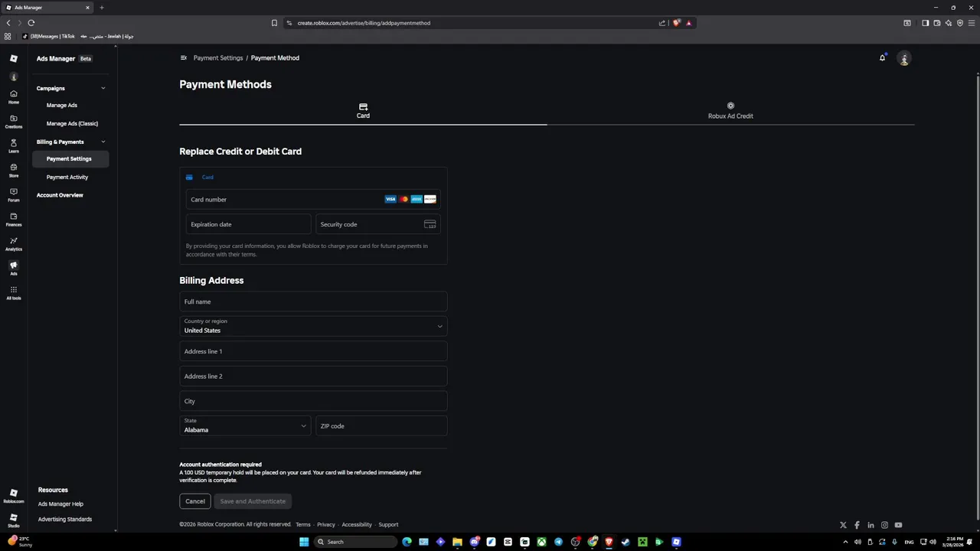Open Studio shortcut at sidebar bottom

coord(13,520)
